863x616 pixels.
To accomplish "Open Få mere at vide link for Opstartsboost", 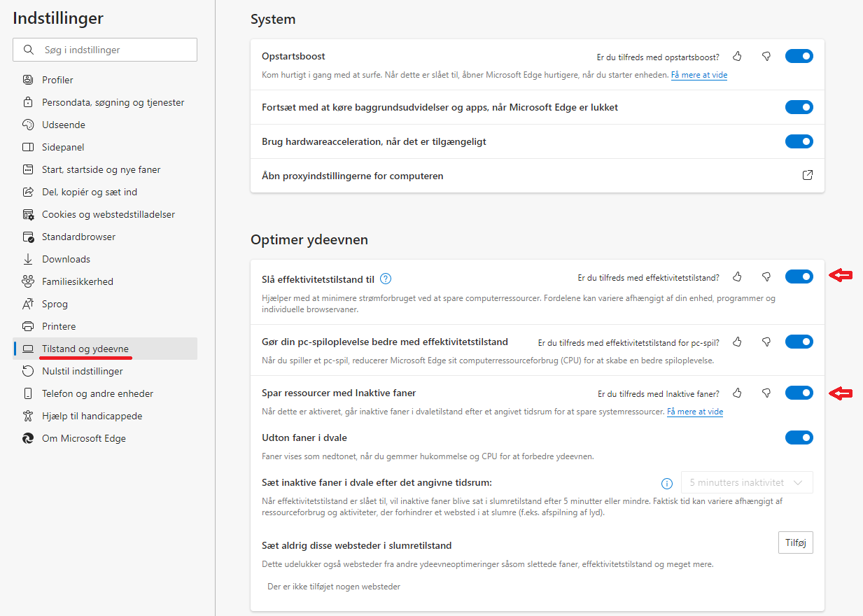I will click(699, 75).
